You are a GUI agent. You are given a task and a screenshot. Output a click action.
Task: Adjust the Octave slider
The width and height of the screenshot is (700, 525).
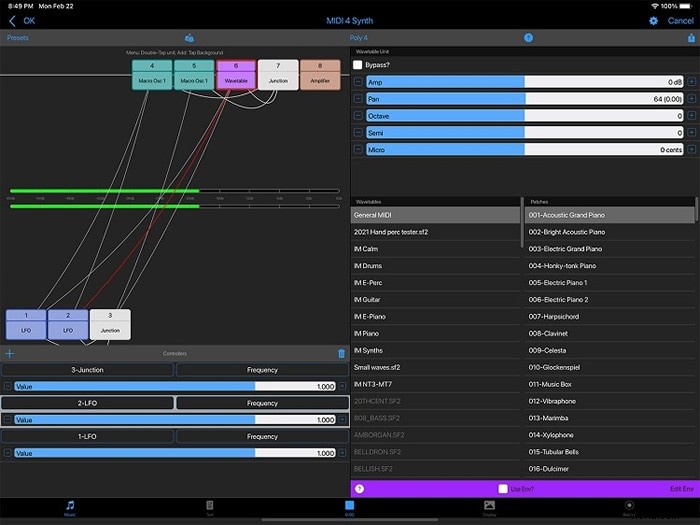(x=525, y=116)
